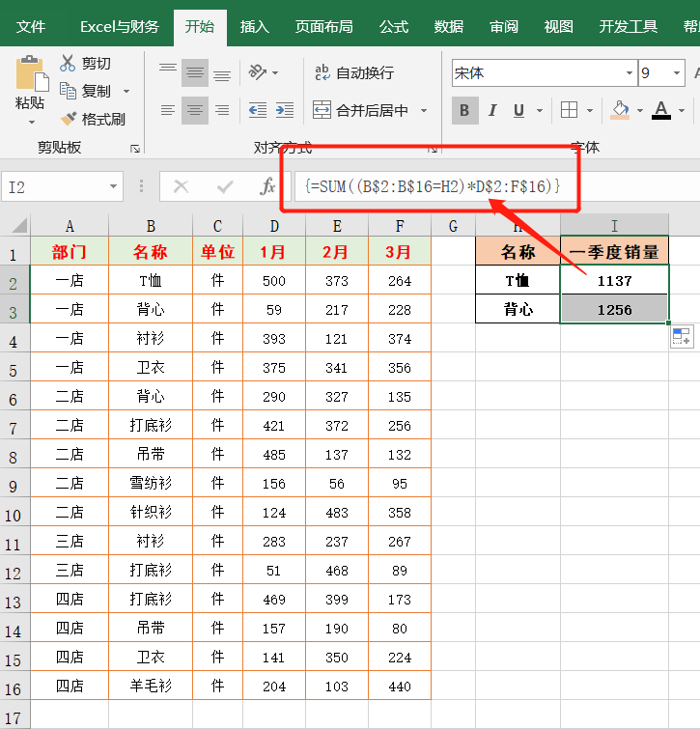Toggle Underline formatting
Viewport: 700px width, 729px height.
[518, 110]
